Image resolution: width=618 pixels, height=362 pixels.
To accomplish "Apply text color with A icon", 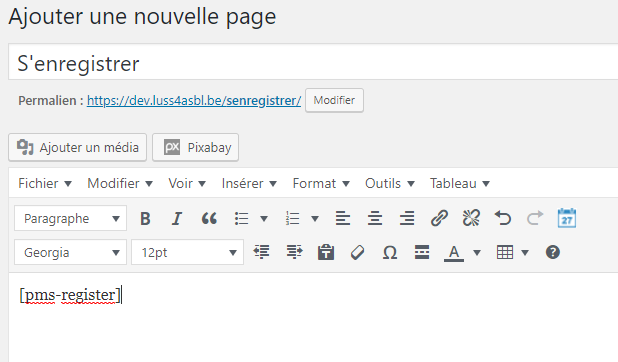I will (454, 253).
